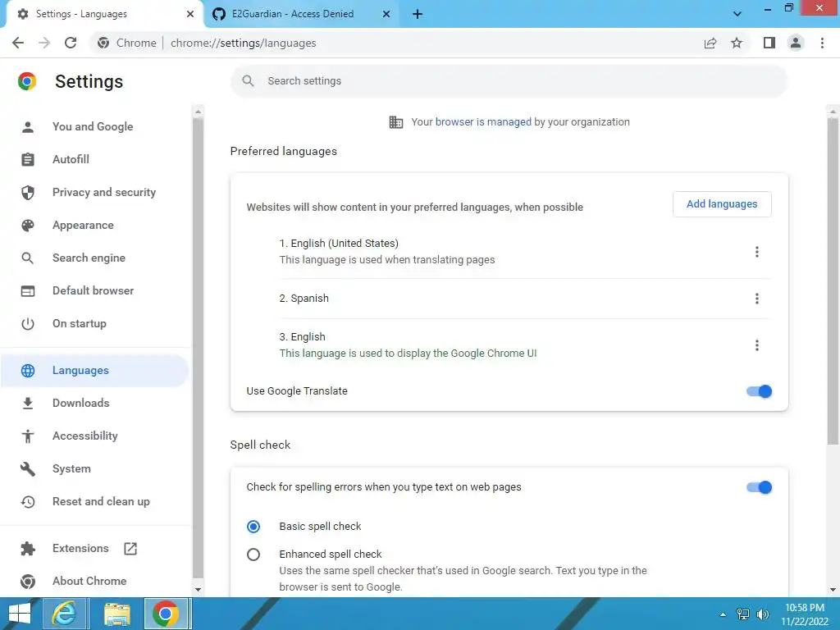Open About Chrome page
Viewport: 840px width, 630px height.
point(95,582)
